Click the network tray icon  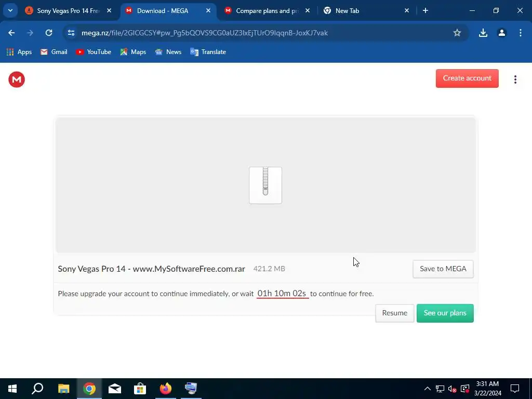(440, 389)
